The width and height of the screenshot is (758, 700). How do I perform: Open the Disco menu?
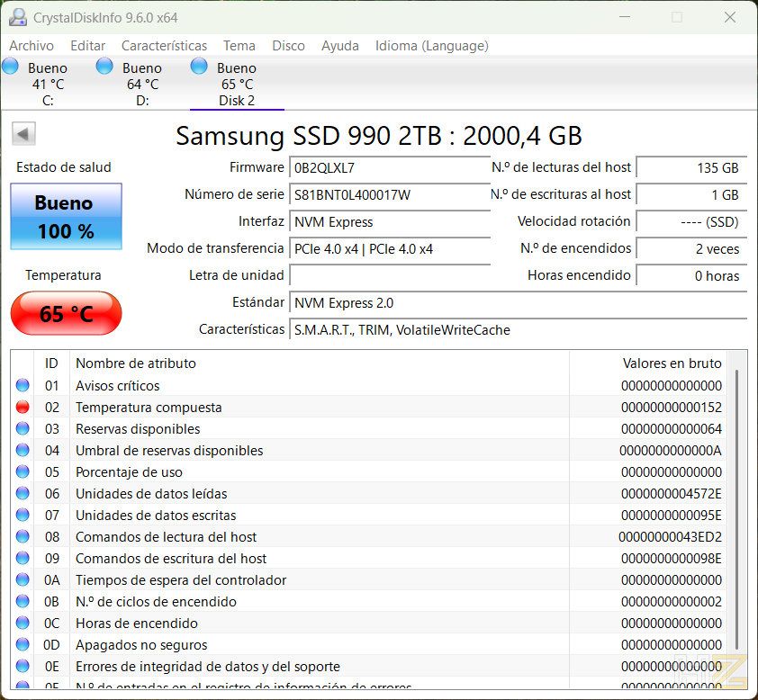tap(288, 46)
